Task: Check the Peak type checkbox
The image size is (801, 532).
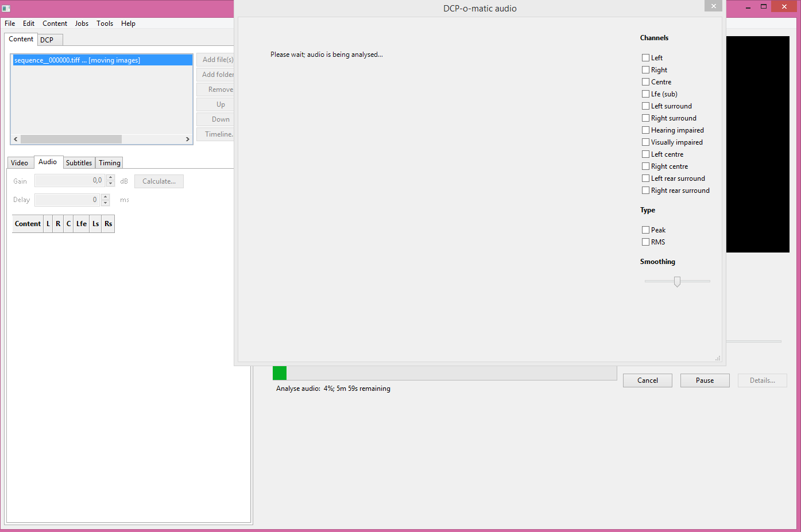Action: [645, 230]
